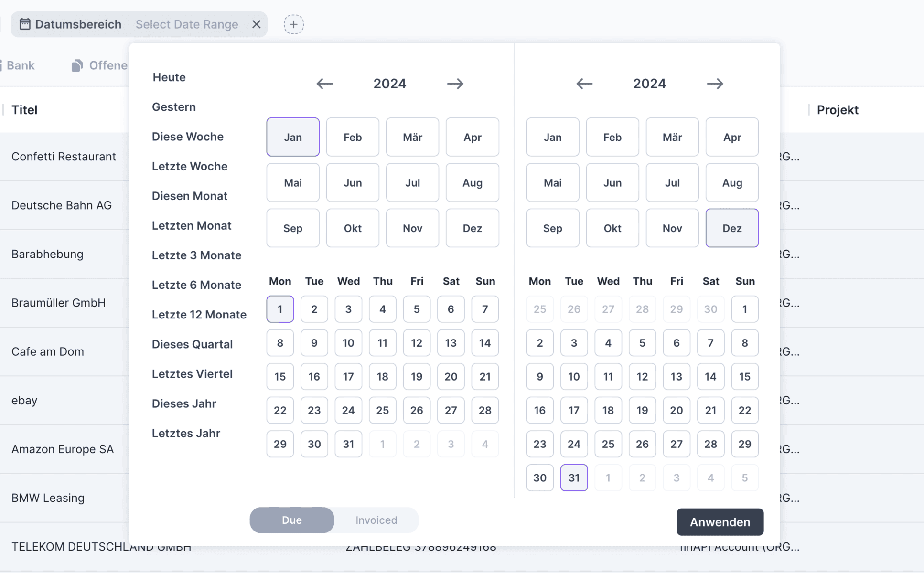The height and width of the screenshot is (573, 924).
Task: Switch toggle to Invoiced
Action: (x=376, y=520)
